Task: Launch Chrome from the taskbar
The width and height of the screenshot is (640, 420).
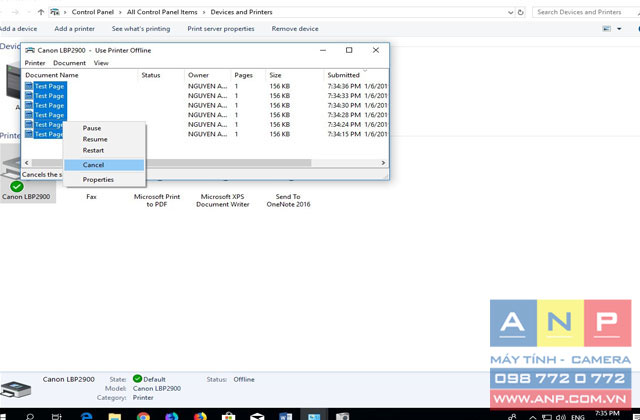Action: tap(143, 416)
